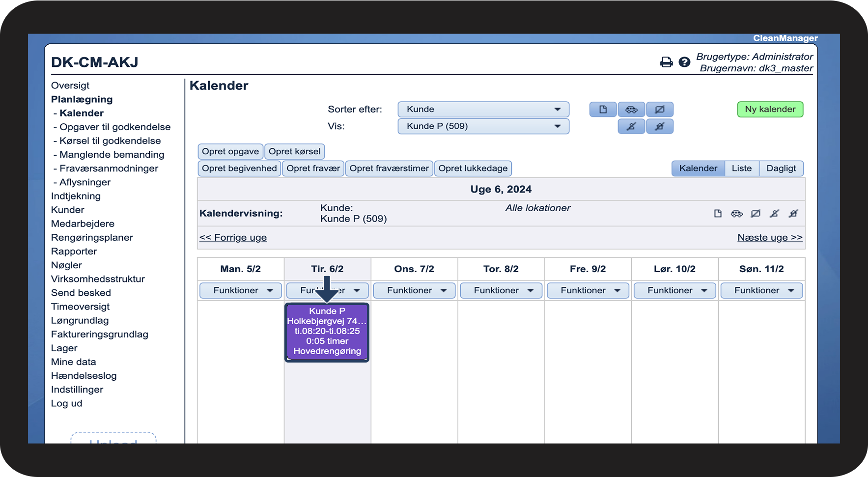This screenshot has width=868, height=477.
Task: Click the printer icon in header
Action: pos(666,62)
